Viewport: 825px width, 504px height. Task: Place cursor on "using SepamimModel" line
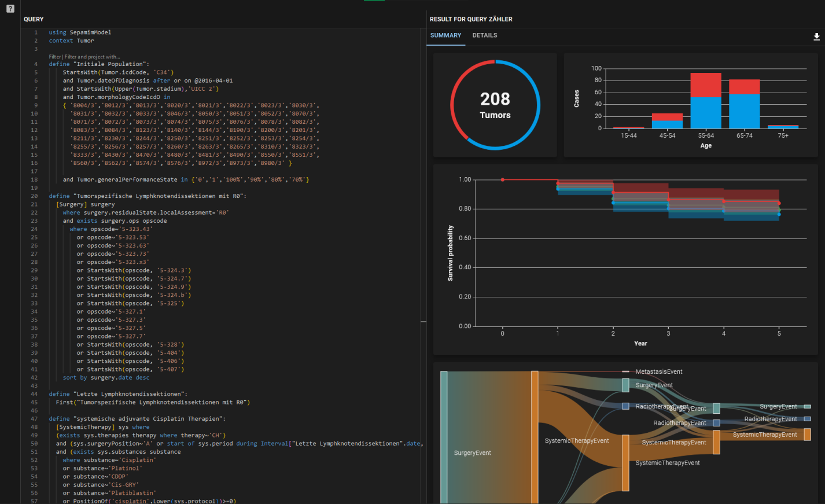point(80,32)
